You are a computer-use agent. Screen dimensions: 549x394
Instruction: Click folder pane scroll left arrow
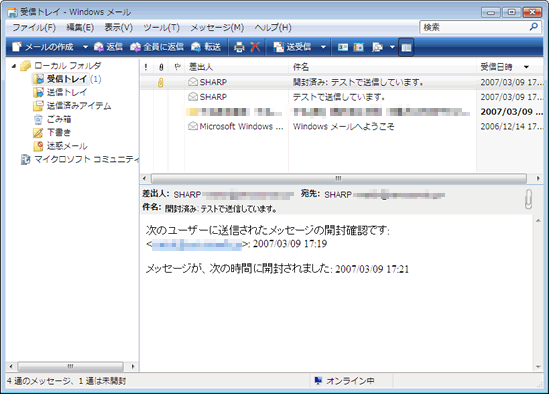[11, 367]
